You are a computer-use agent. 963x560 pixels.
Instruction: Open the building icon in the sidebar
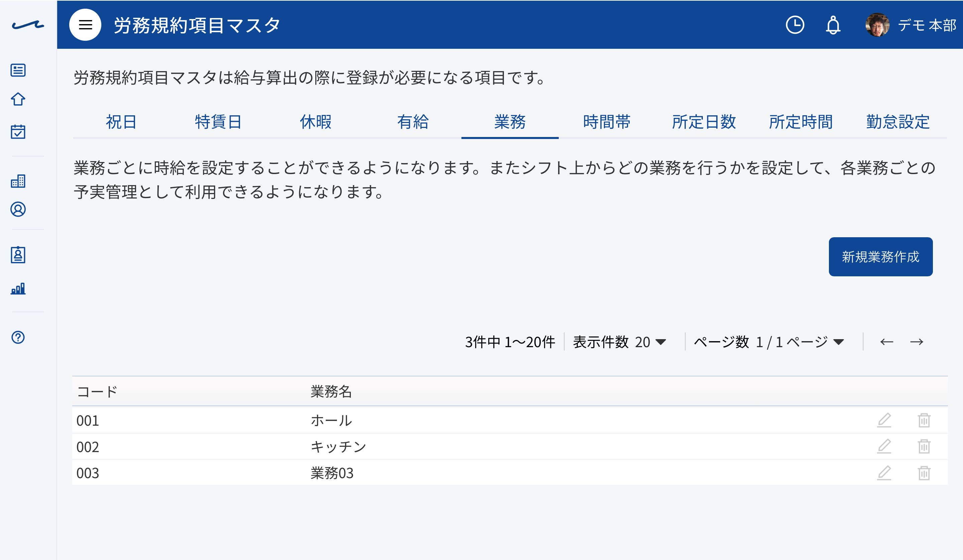click(18, 181)
